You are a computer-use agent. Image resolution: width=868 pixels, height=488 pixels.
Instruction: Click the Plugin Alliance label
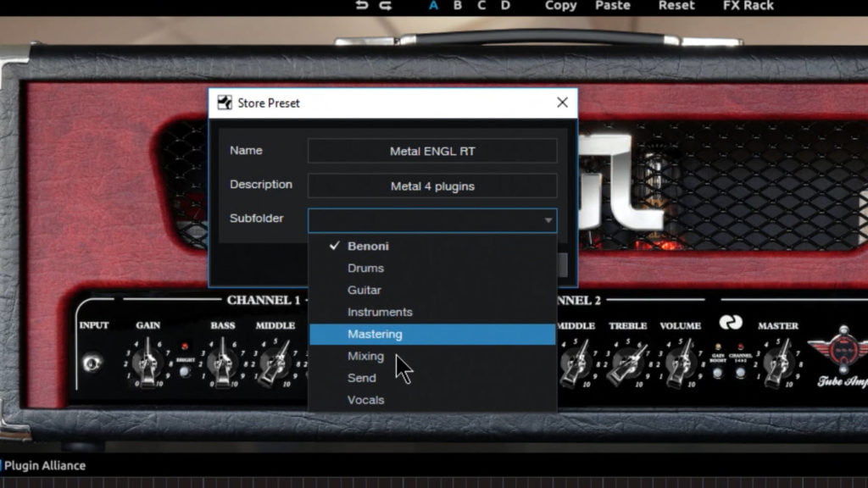[45, 465]
